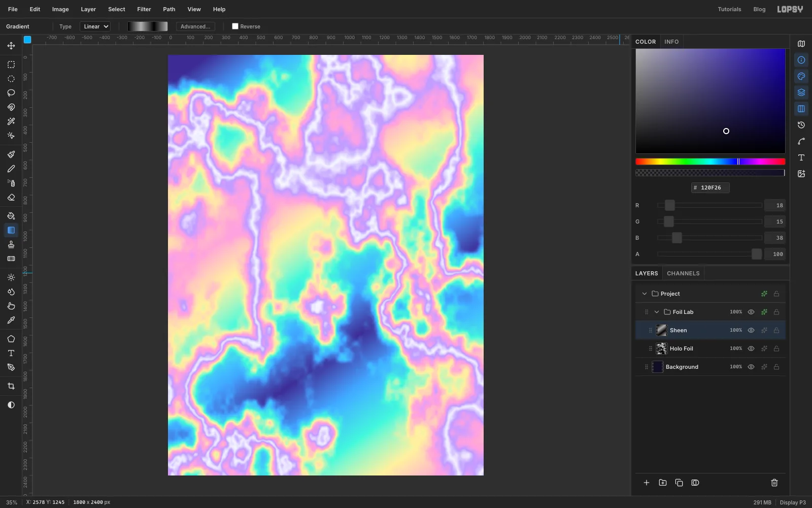Select the Elliptical Marquee tool
Viewport: 812px width, 508px height.
(11, 79)
